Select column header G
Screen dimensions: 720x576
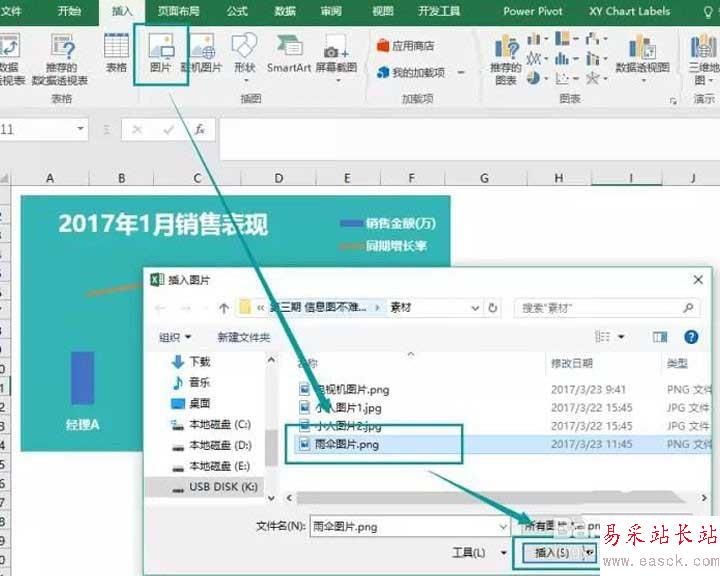pos(484,178)
